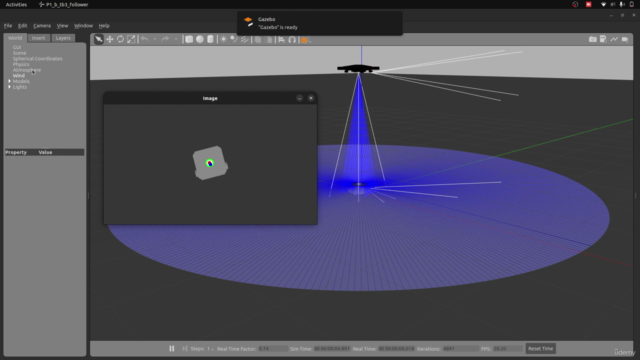640x360 pixels.
Task: Close the Image window
Action: click(x=311, y=98)
